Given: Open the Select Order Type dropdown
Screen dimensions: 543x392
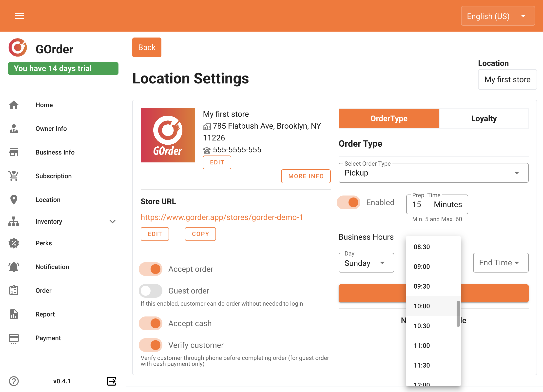Looking at the screenshot, I should tap(434, 173).
